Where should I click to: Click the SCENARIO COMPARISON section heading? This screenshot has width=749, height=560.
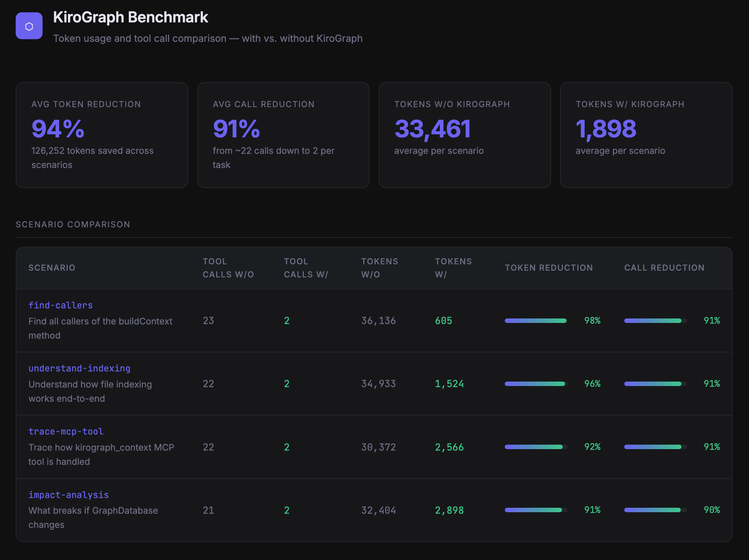pyautogui.click(x=73, y=224)
